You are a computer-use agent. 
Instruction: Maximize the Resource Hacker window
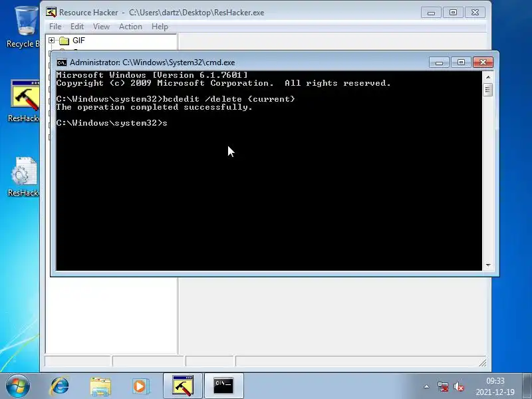coord(453,13)
